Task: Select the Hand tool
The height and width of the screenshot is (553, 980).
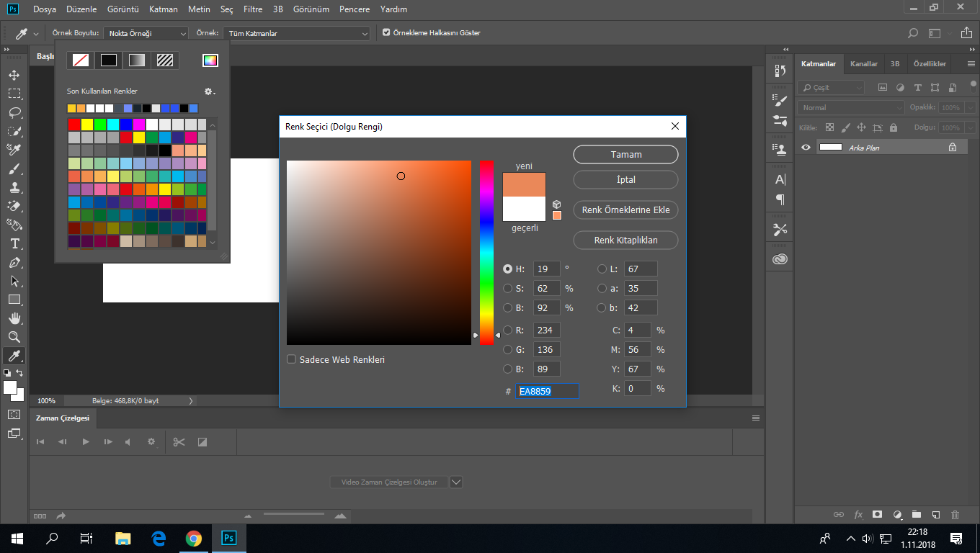Action: click(14, 318)
